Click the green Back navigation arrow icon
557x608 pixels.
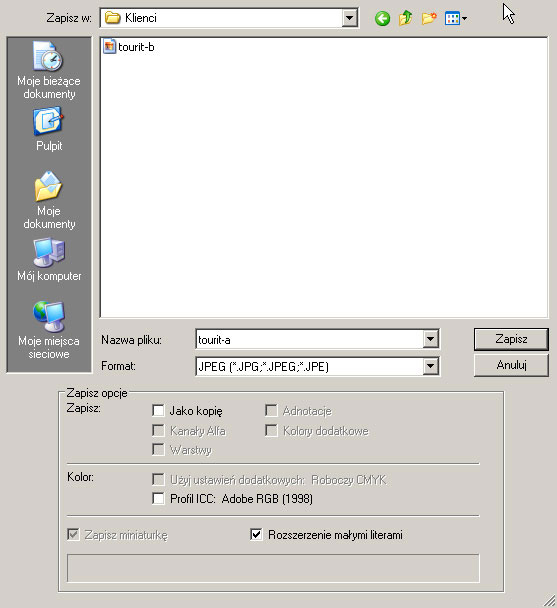tap(382, 18)
